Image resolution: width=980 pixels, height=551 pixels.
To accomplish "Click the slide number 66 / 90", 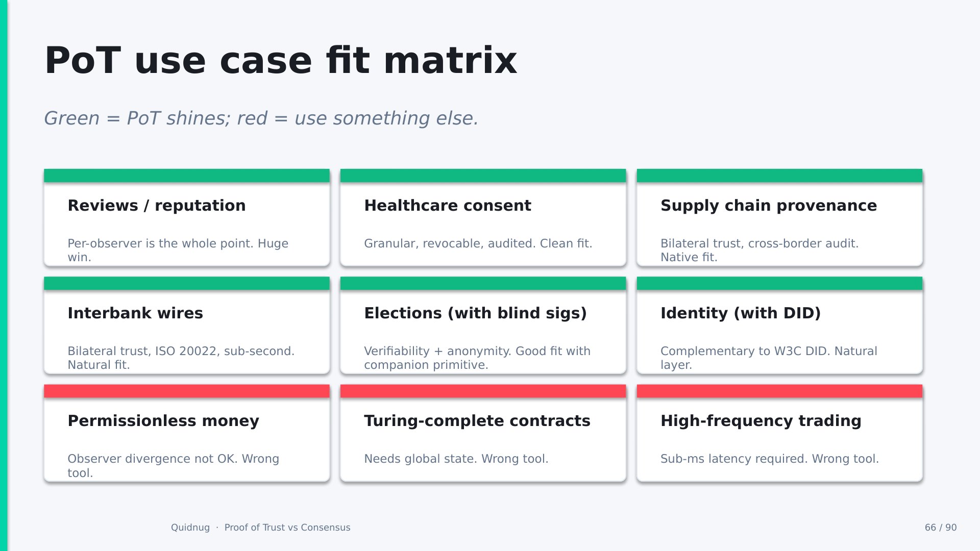I will pyautogui.click(x=941, y=528).
